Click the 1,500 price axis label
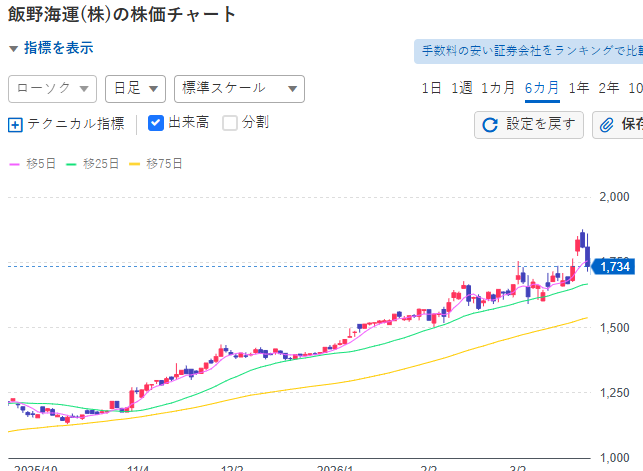 614,328
